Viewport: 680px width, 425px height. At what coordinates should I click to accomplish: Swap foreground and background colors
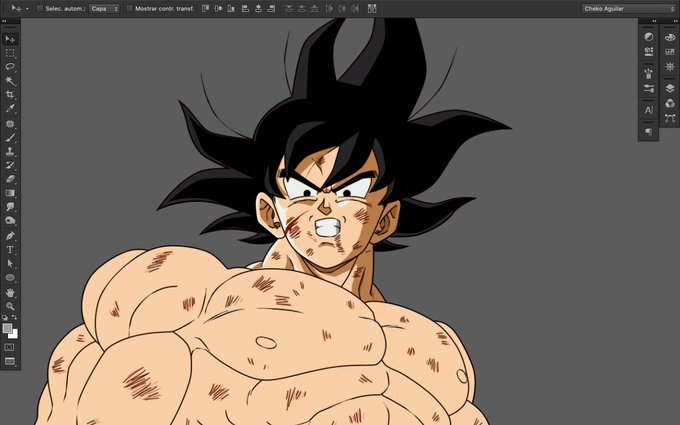click(x=14, y=318)
